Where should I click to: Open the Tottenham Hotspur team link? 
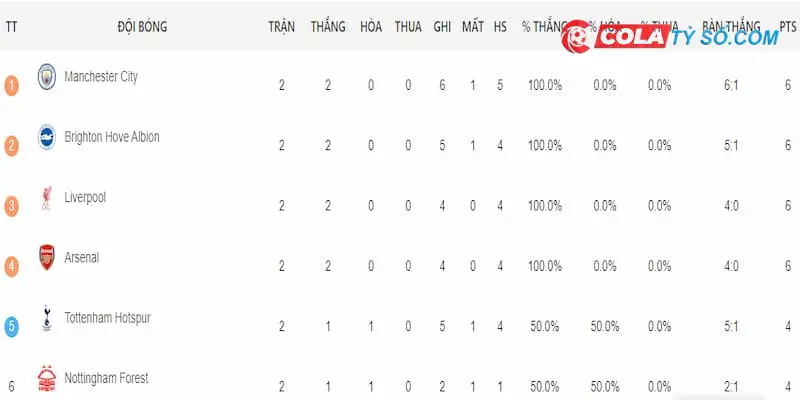pos(108,318)
